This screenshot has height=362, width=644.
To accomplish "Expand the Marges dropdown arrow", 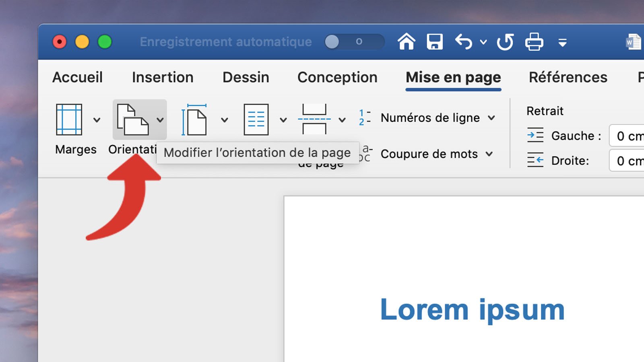I will tap(97, 120).
